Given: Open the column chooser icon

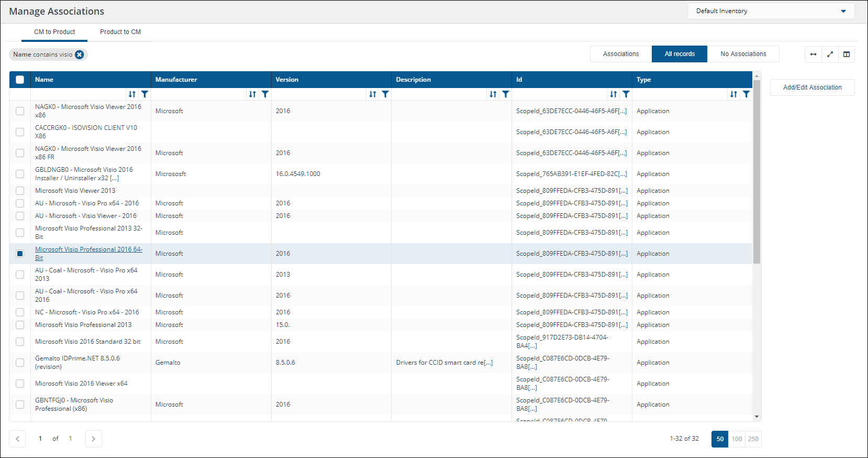Looking at the screenshot, I should tap(847, 54).
